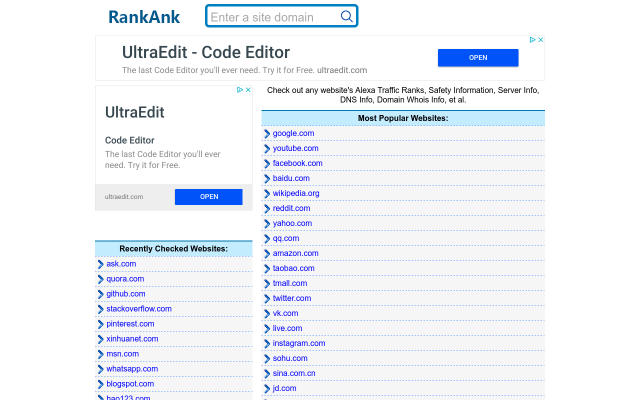Open github.com in recently checked list

coord(126,294)
